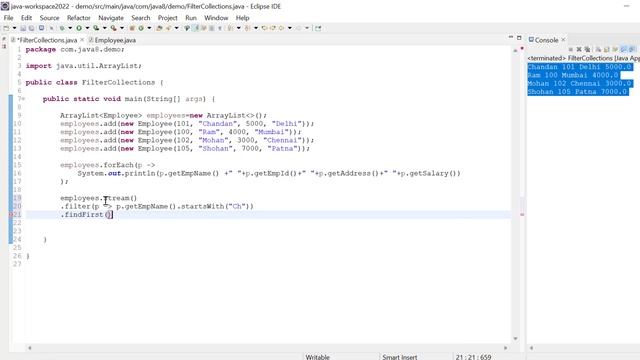Viewport: 640px width, 360px height.
Task: Click the Console Terminate square icon
Action: (571, 50)
